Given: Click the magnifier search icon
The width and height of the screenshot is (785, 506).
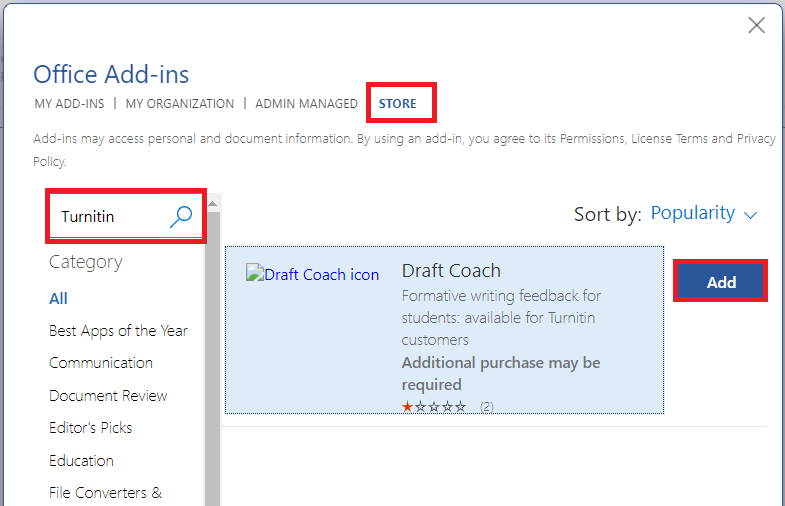Looking at the screenshot, I should pos(181,217).
